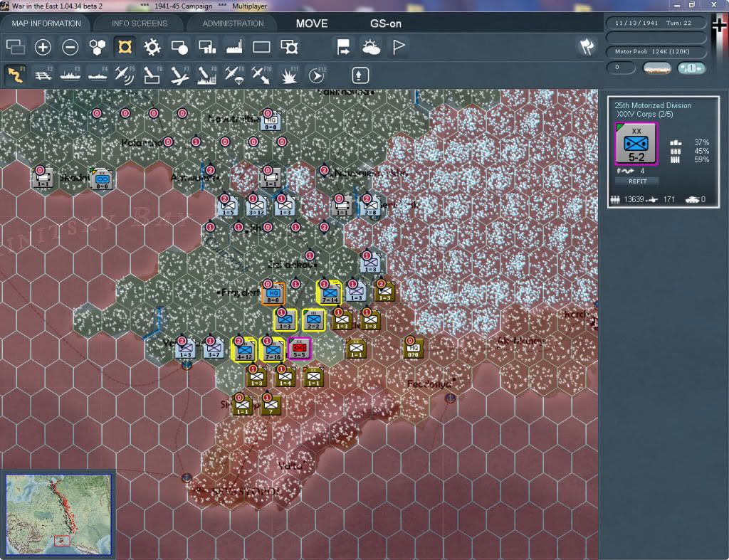Click the date and turn display
The width and height of the screenshot is (729, 560).
tap(655, 23)
